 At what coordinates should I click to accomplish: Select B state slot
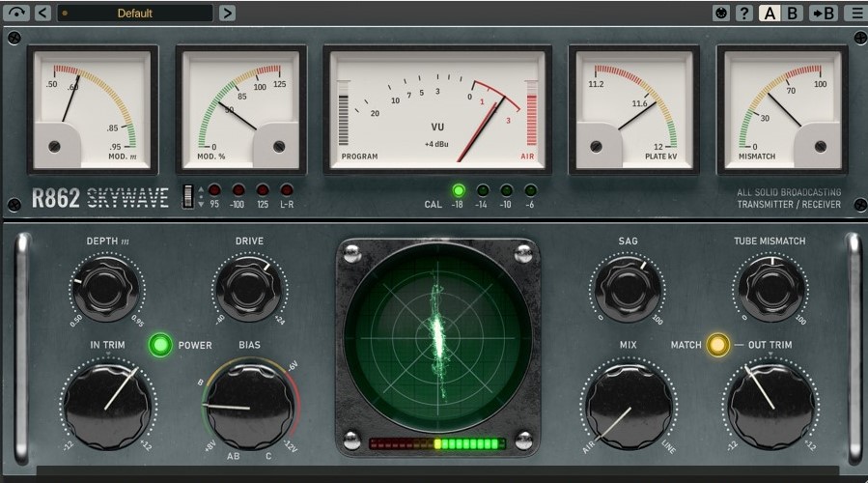[792, 13]
